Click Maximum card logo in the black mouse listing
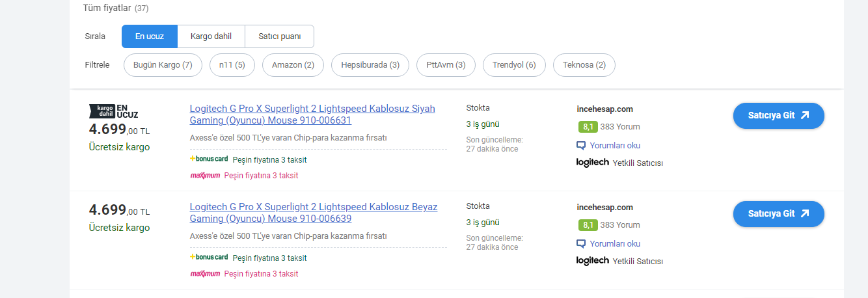The height and width of the screenshot is (298, 868). click(204, 175)
